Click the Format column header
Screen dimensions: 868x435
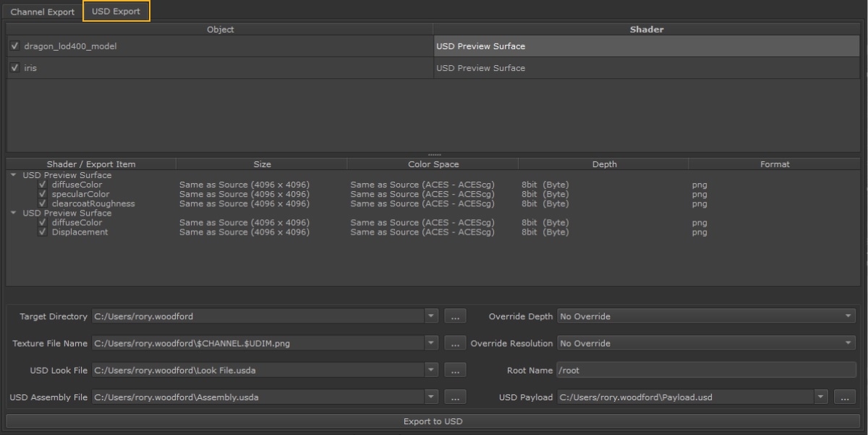(x=775, y=164)
